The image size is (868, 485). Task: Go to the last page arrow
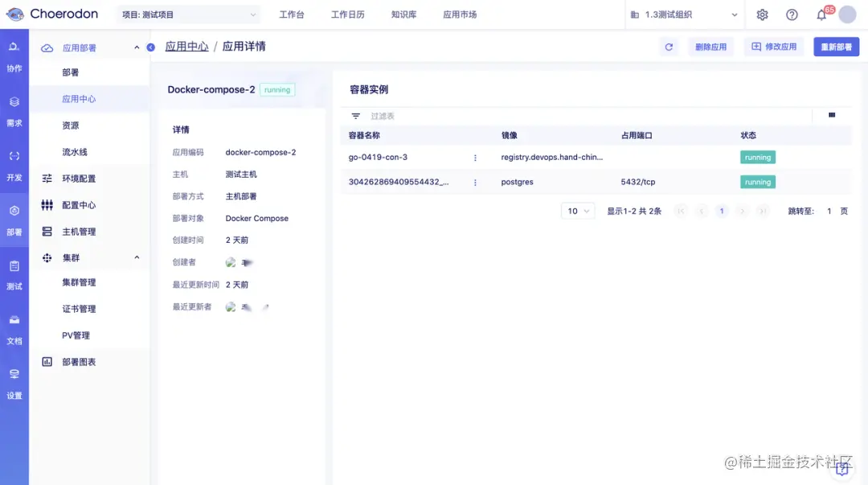[x=763, y=212]
